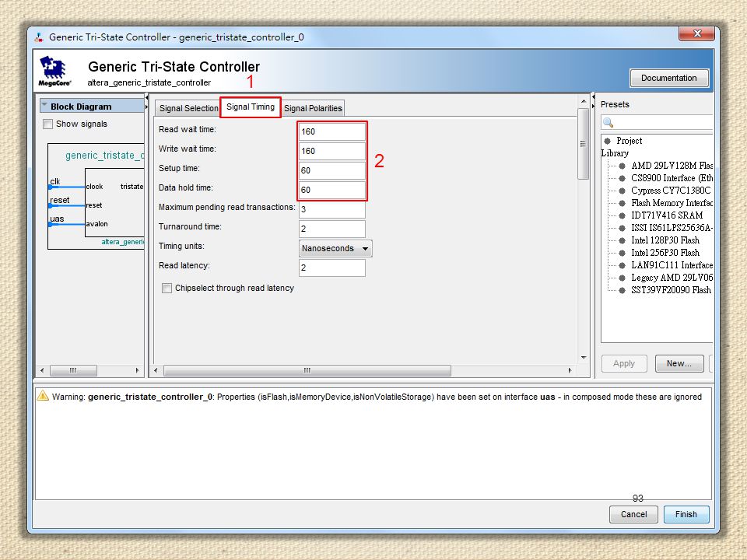Click parameters horizontal scroll right arrow
Screen dimensions: 747x560
click(570, 370)
